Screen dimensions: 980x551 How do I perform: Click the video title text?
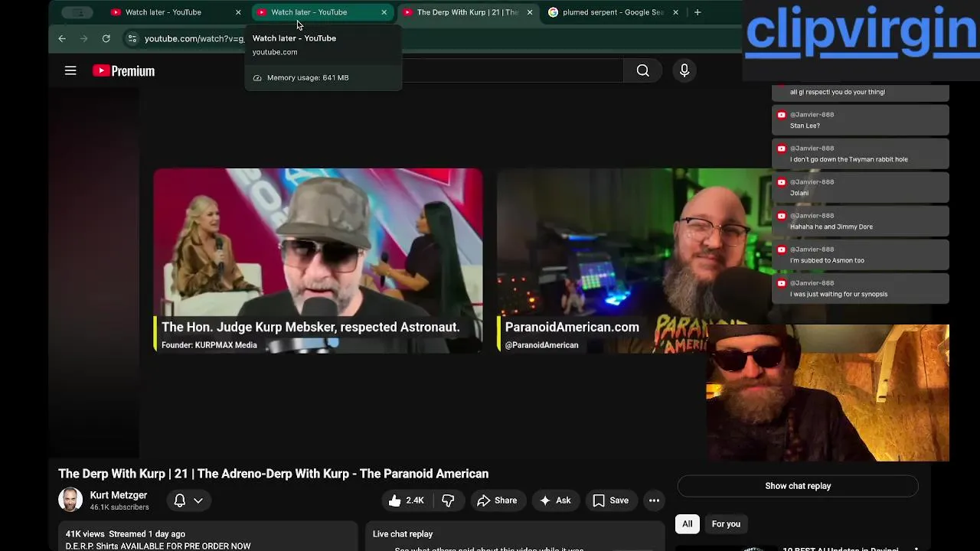273,474
